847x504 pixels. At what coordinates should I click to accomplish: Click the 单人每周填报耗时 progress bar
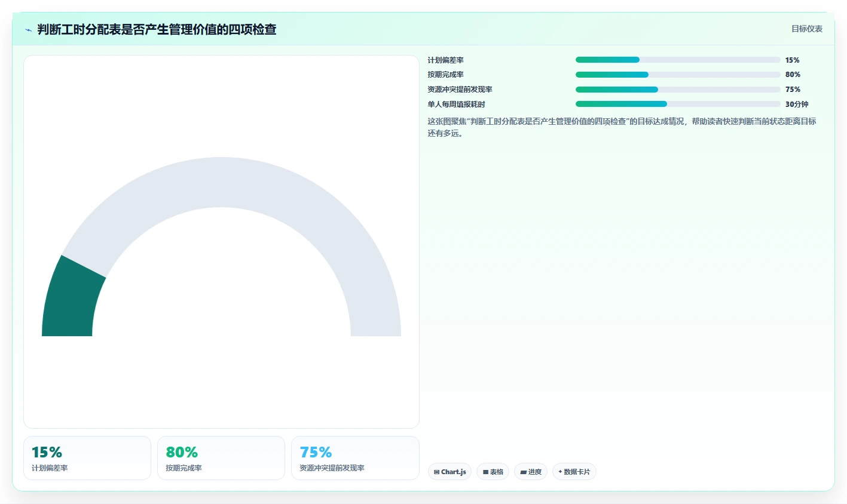[678, 104]
